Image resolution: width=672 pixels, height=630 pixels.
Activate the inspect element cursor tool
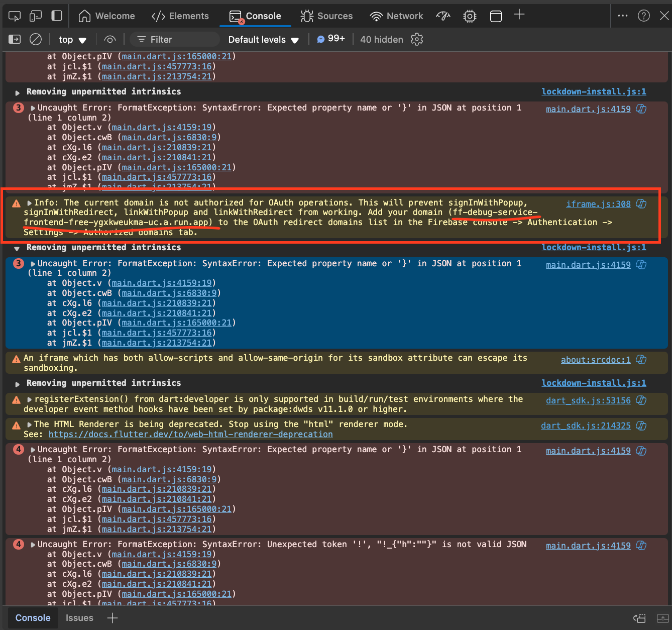click(14, 16)
